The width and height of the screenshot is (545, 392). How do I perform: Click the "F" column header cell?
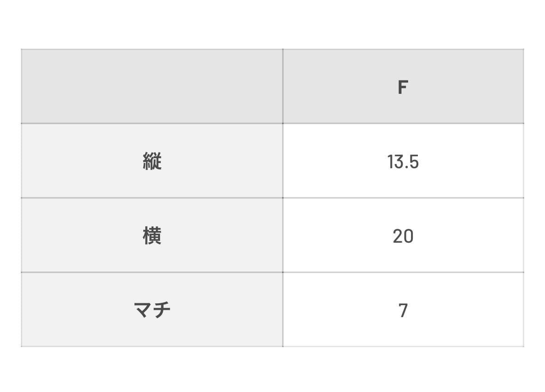[x=403, y=87]
